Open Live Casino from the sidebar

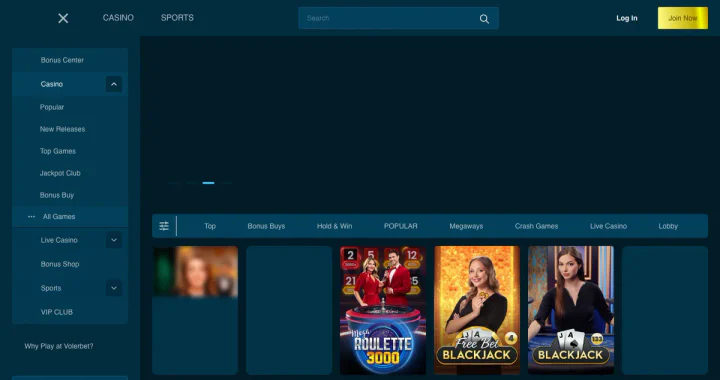(x=59, y=240)
